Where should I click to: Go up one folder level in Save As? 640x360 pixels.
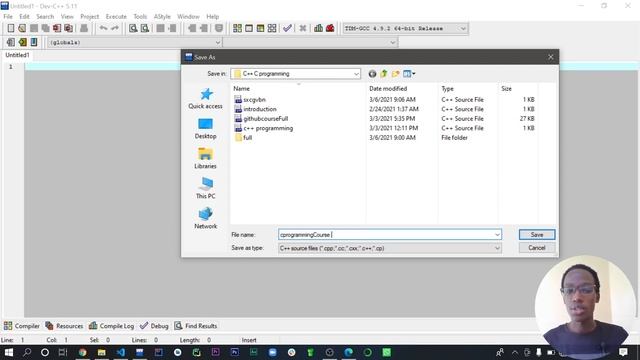coord(384,74)
